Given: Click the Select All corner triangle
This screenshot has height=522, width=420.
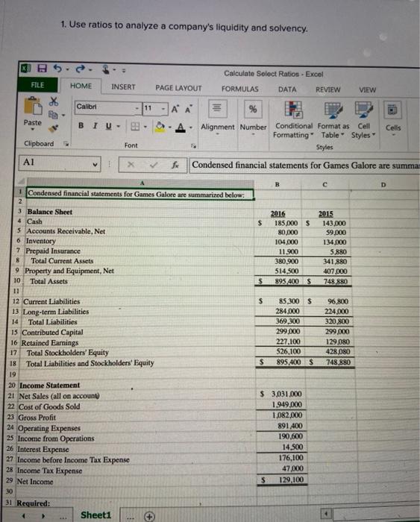Looking at the screenshot, I should coord(22,182).
